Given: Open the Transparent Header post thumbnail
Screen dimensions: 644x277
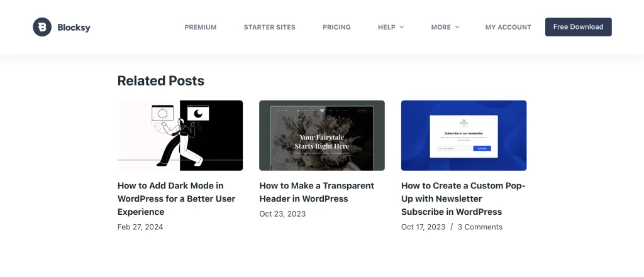Looking at the screenshot, I should [x=322, y=136].
